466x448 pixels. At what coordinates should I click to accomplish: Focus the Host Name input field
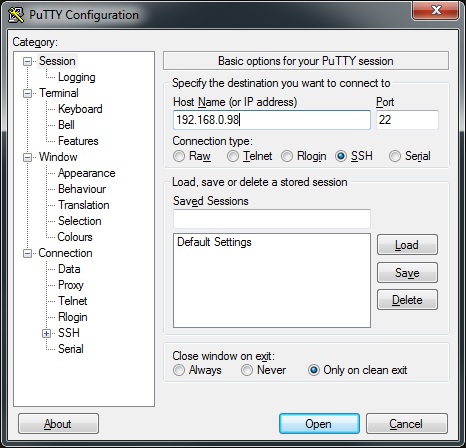(272, 120)
